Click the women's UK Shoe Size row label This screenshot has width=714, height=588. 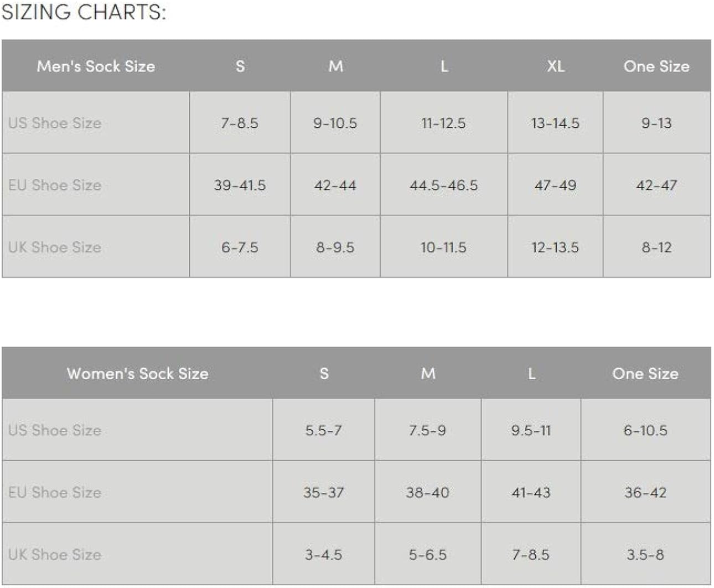(x=55, y=554)
